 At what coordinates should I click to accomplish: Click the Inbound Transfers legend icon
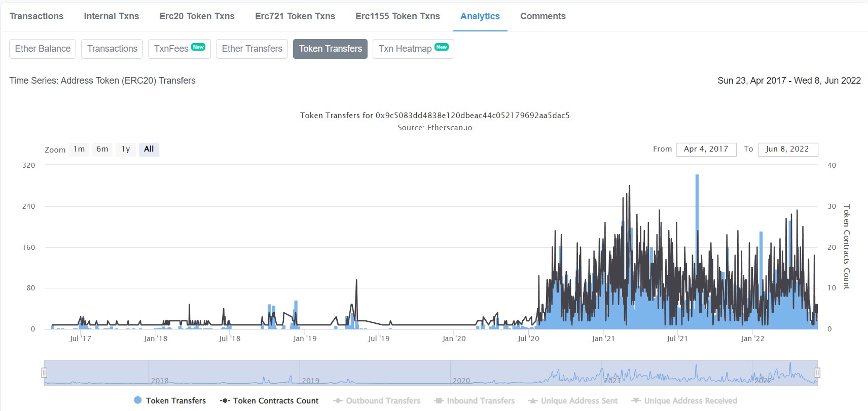tap(439, 400)
